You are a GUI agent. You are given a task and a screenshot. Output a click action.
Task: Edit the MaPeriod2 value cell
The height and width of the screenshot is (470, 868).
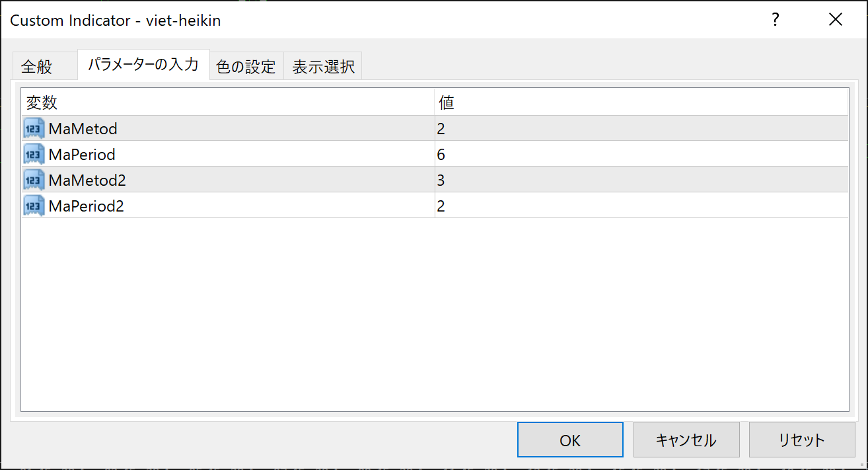[x=641, y=206]
